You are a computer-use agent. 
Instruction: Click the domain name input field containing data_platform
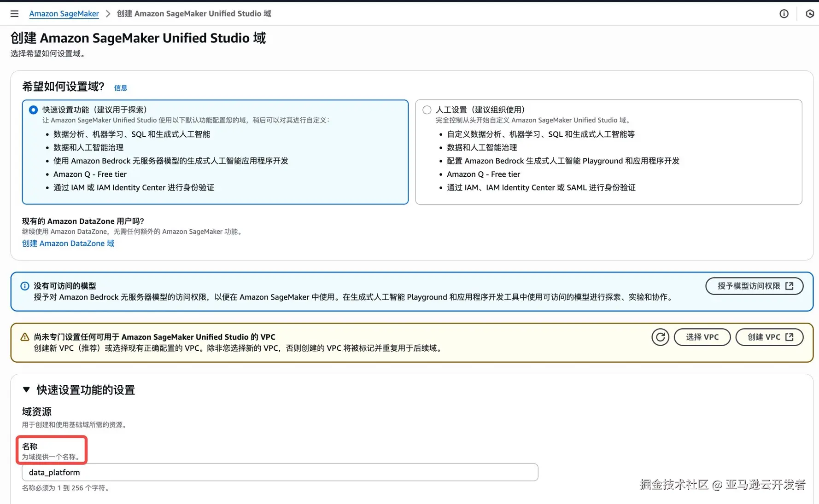click(280, 472)
